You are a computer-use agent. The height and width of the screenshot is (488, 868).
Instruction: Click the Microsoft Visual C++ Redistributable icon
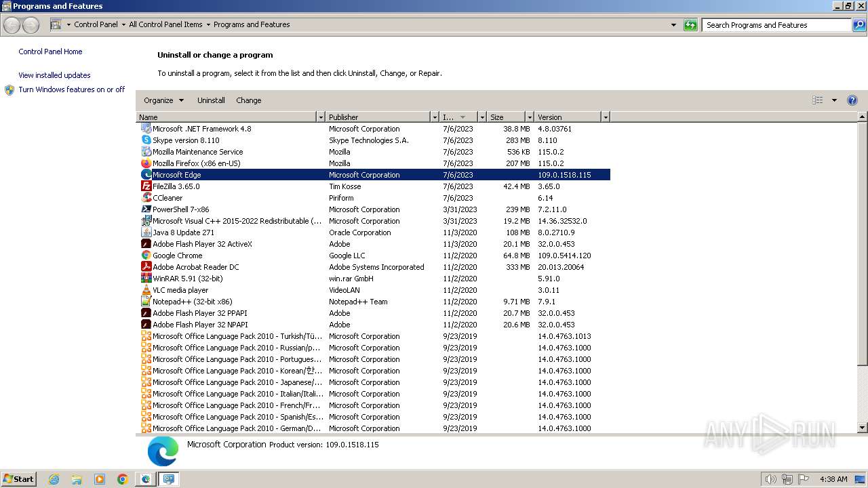pyautogui.click(x=146, y=221)
